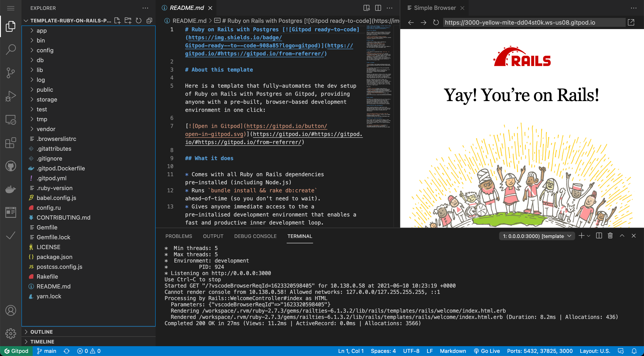Switch to the OUTPUT tab
This screenshot has width=644, height=356.
(x=213, y=236)
